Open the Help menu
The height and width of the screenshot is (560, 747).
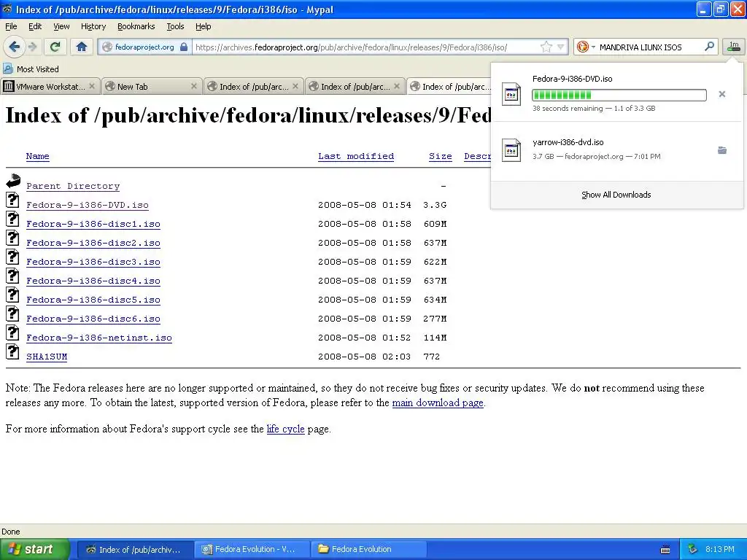pyautogui.click(x=203, y=26)
